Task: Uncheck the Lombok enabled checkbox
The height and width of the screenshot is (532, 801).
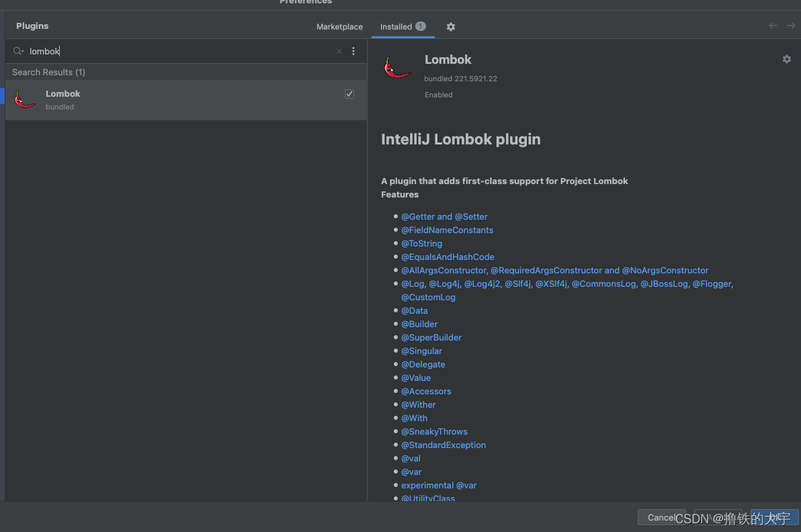Action: pyautogui.click(x=349, y=94)
